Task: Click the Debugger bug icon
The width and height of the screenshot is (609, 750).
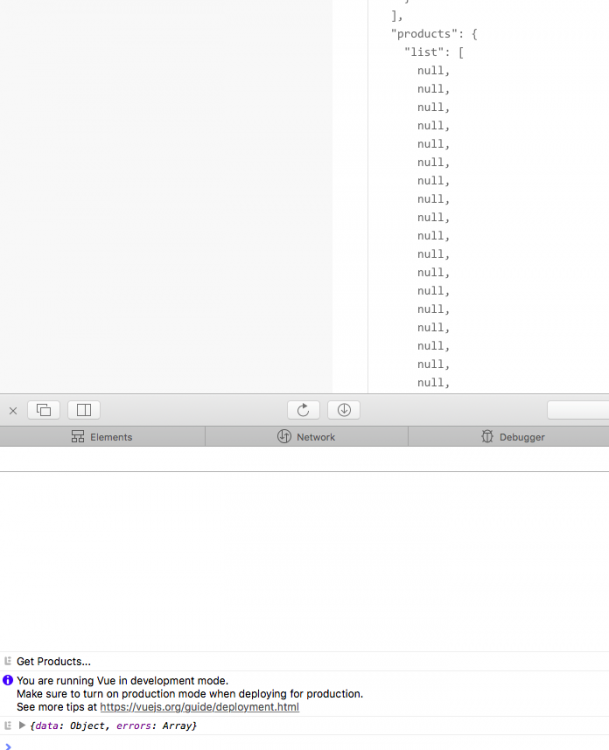Action: point(487,436)
